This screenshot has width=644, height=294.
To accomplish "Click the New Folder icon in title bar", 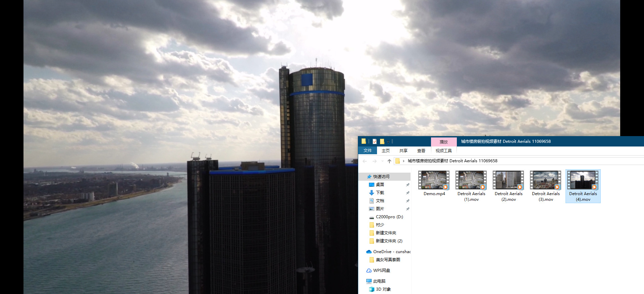I will click(x=382, y=141).
